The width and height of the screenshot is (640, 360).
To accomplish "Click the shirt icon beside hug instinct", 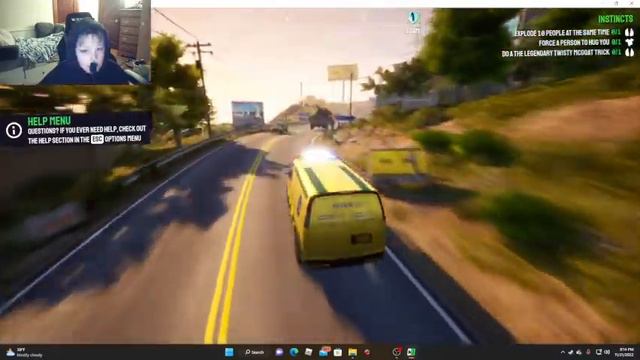I will (629, 42).
